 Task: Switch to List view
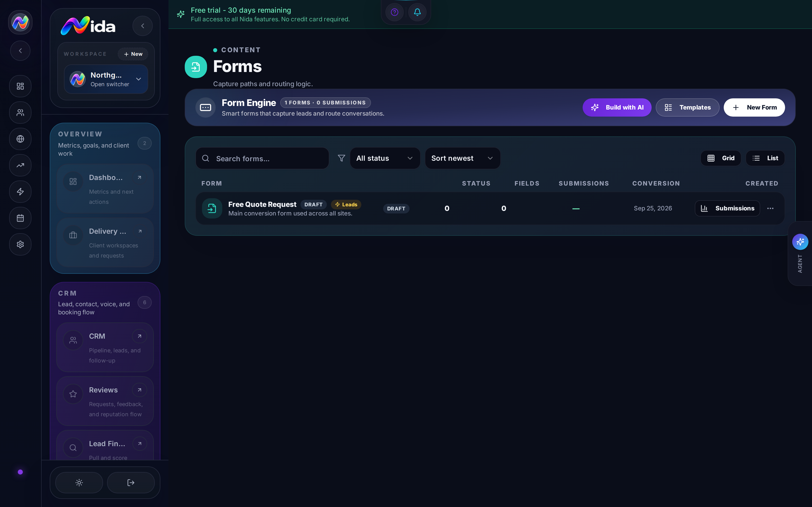point(765,158)
